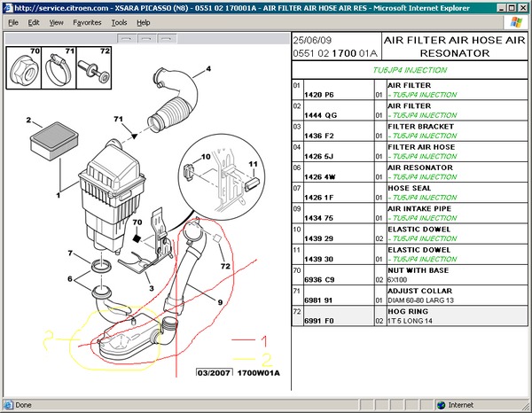
Task: Click the AIR FILTER AIR HOSE AIR RESONATOR title
Action: pyautogui.click(x=455, y=46)
